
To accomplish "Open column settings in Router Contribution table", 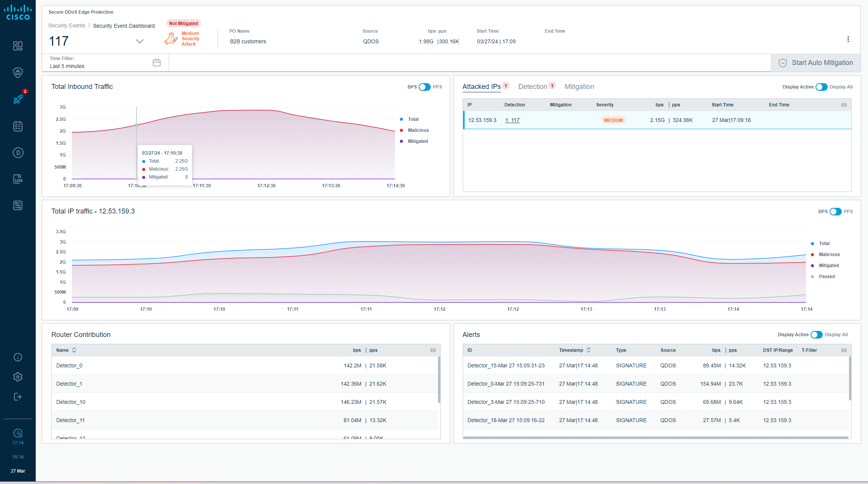I will click(433, 350).
